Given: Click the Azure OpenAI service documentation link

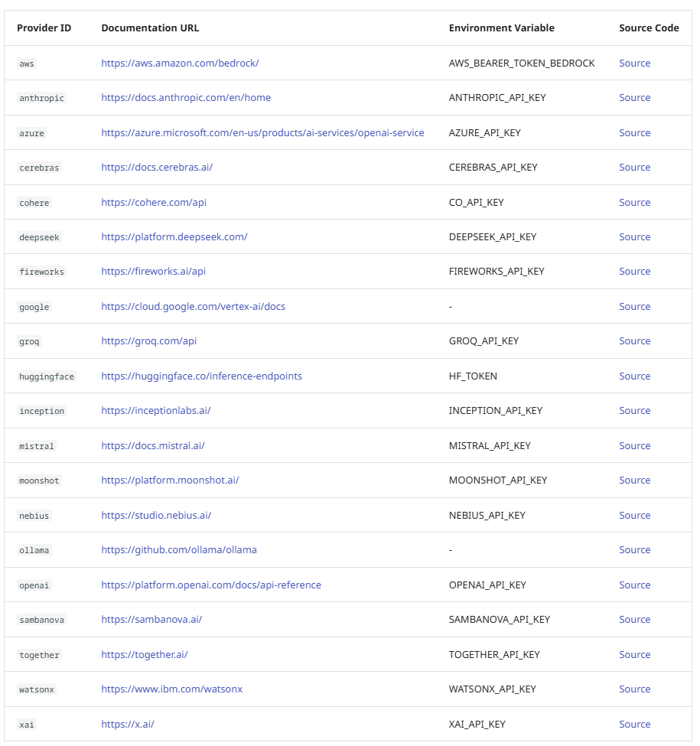Looking at the screenshot, I should 262,133.
